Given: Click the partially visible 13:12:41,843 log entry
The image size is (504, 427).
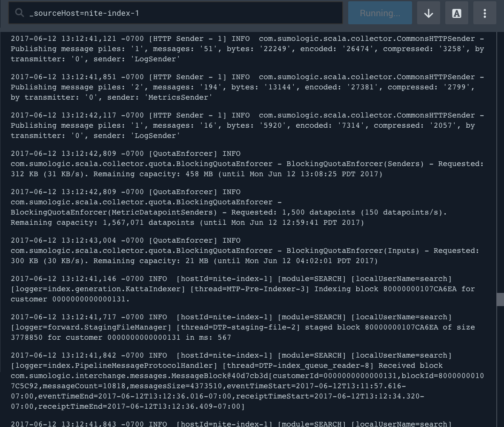Looking at the screenshot, I should point(230,424).
